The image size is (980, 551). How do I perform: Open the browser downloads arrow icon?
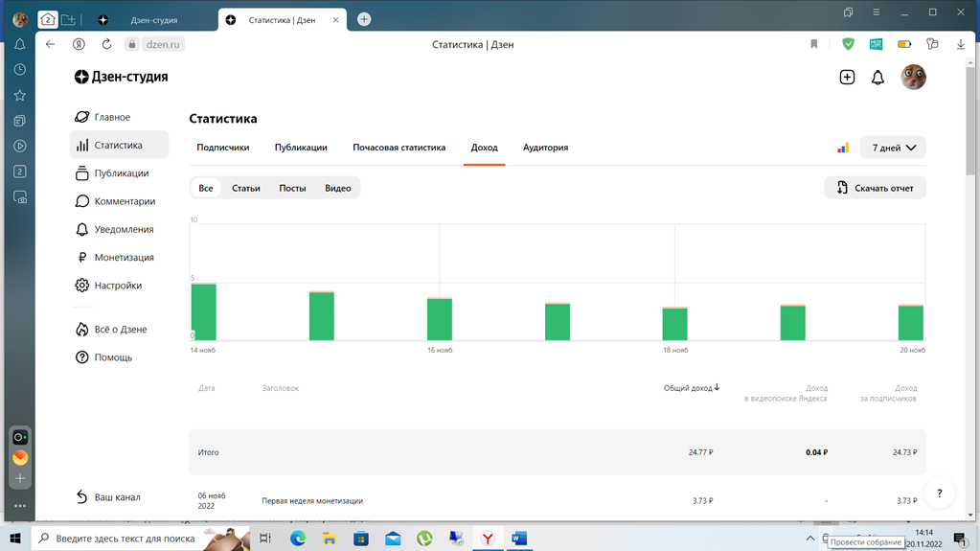pos(961,44)
